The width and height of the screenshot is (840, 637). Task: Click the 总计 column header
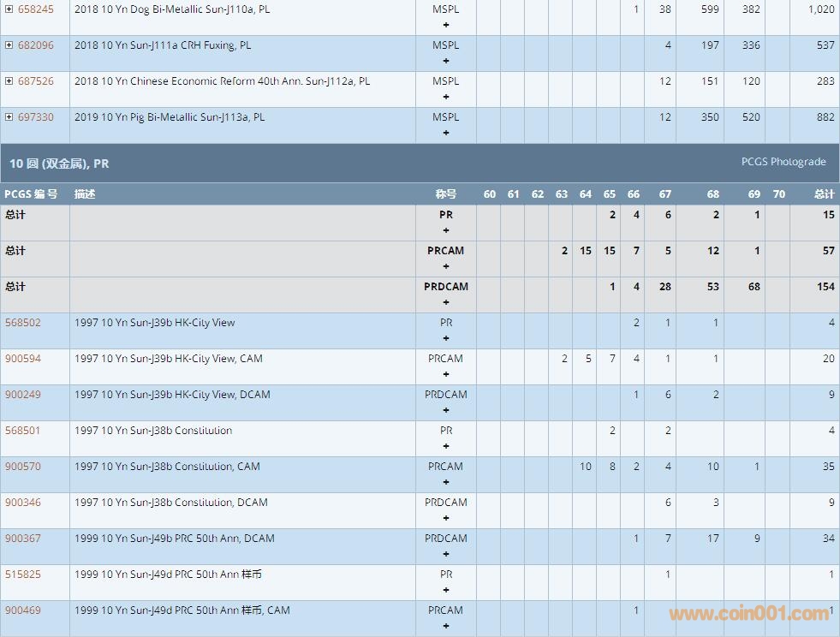[x=824, y=194]
